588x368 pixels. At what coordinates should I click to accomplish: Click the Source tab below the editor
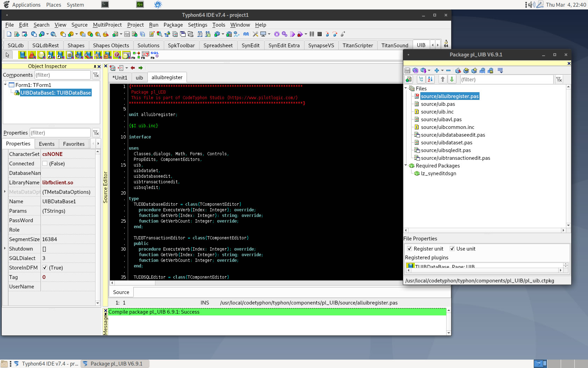[x=121, y=292]
